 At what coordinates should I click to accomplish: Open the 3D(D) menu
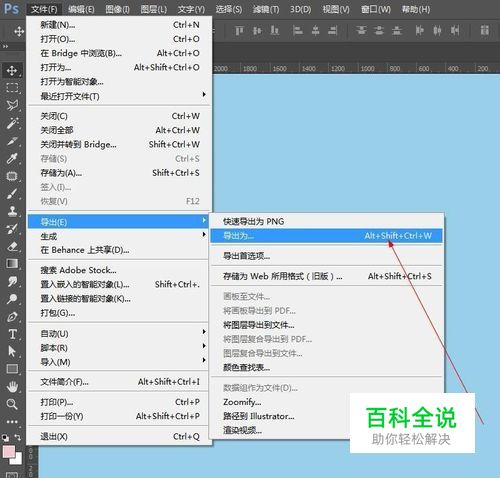pos(300,9)
